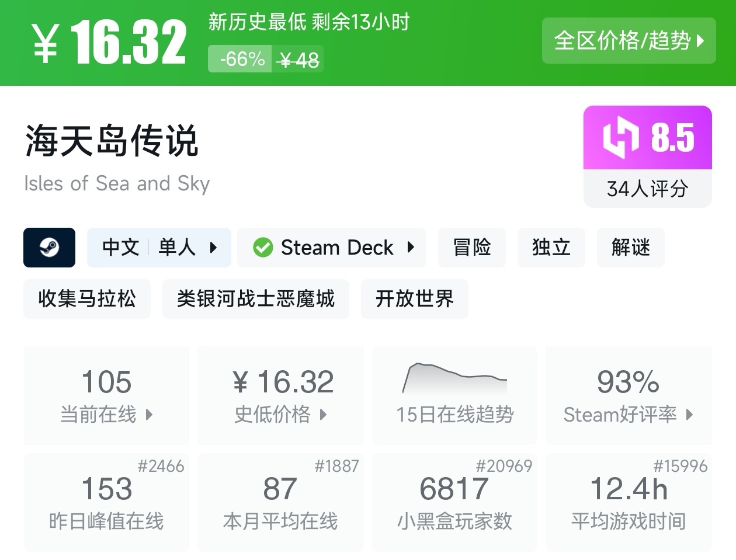Image resolution: width=736 pixels, height=560 pixels.
Task: Click the Xiaoheihe score logo icon
Action: 621,138
